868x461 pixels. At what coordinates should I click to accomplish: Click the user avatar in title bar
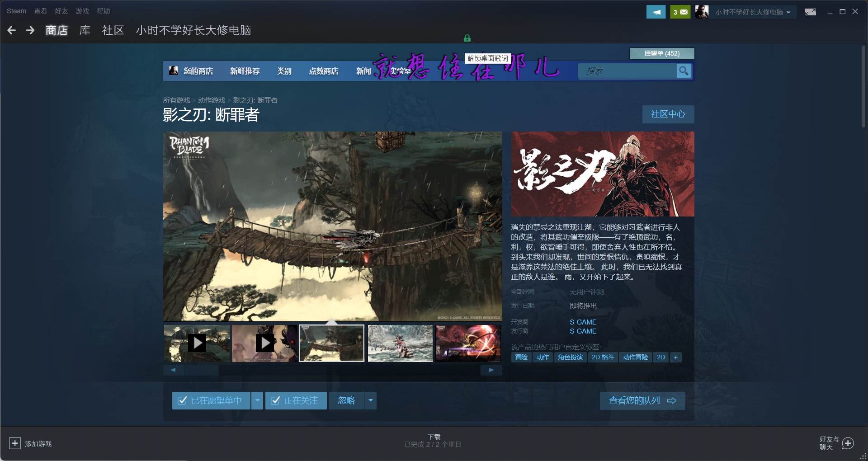coord(702,12)
